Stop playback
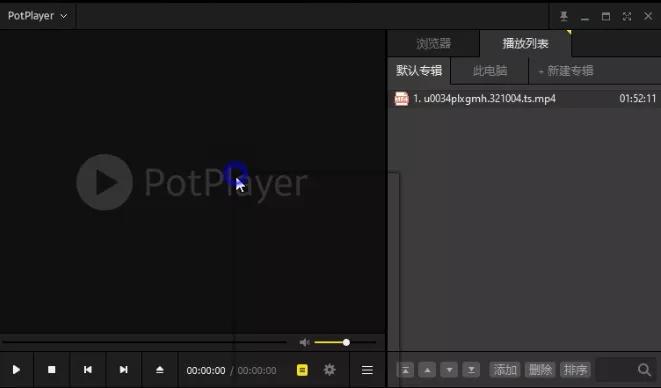Screen dimensions: 661x388 pyautogui.click(x=51, y=370)
